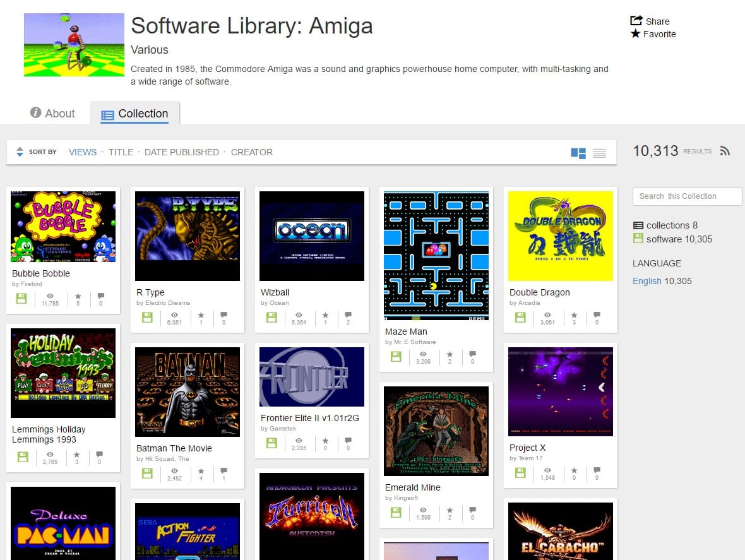
Task: Open the Action Fighter thumbnail
Action: pos(188,532)
